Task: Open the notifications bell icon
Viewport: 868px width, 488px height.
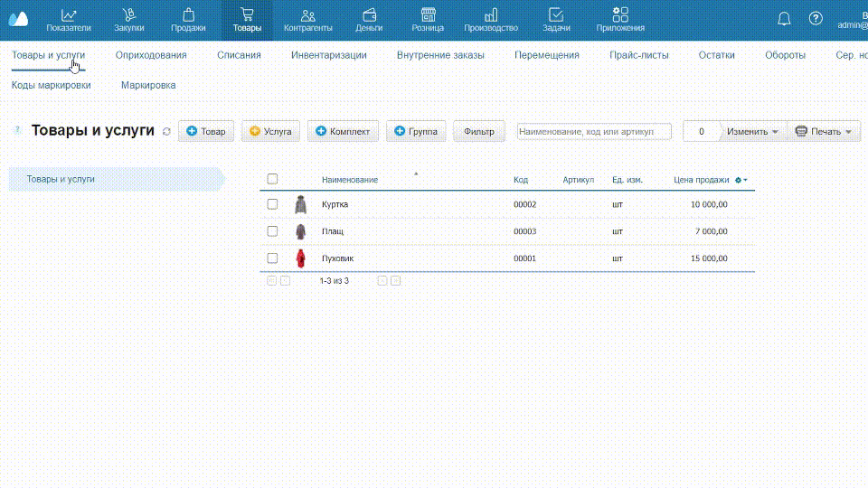Action: [784, 19]
